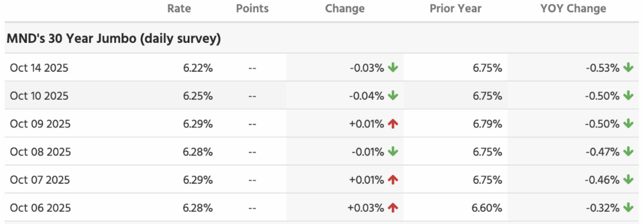The image size is (644, 224).
Task: Click the Rate column header
Action: click(179, 9)
